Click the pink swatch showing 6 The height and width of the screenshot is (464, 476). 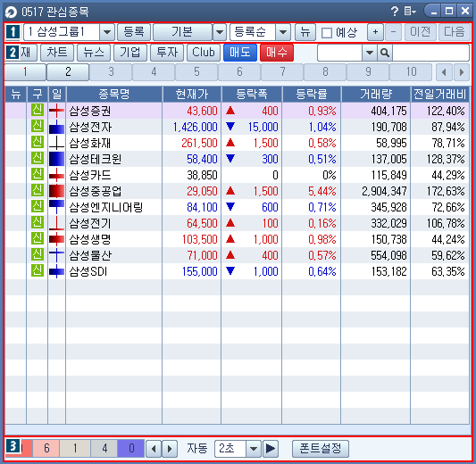click(x=46, y=448)
